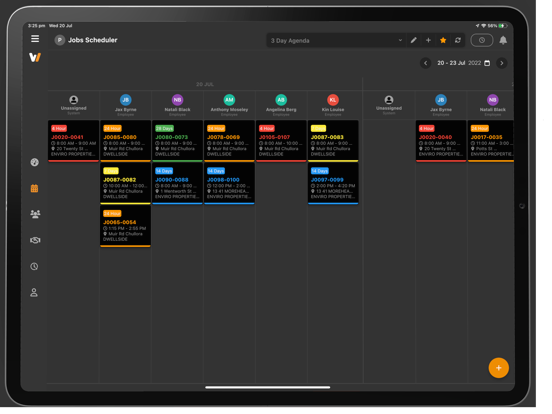Click the Wed 20 Jul status bar date
Screen dimensions: 552x414
[61, 26]
